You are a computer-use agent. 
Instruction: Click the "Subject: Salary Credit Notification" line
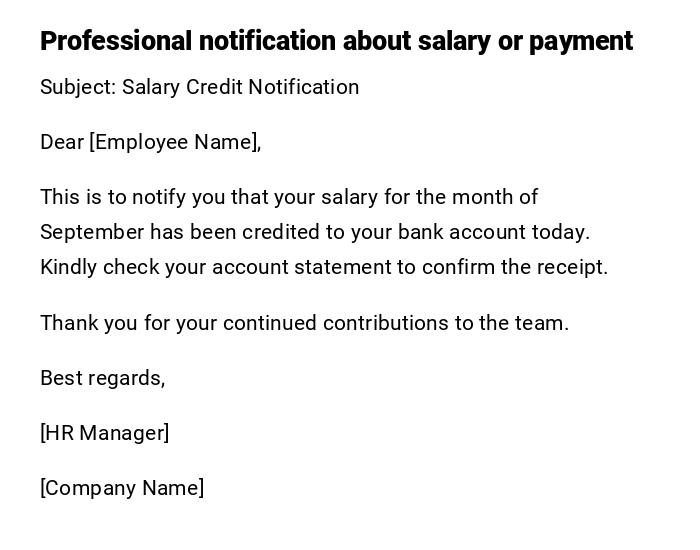coord(199,87)
